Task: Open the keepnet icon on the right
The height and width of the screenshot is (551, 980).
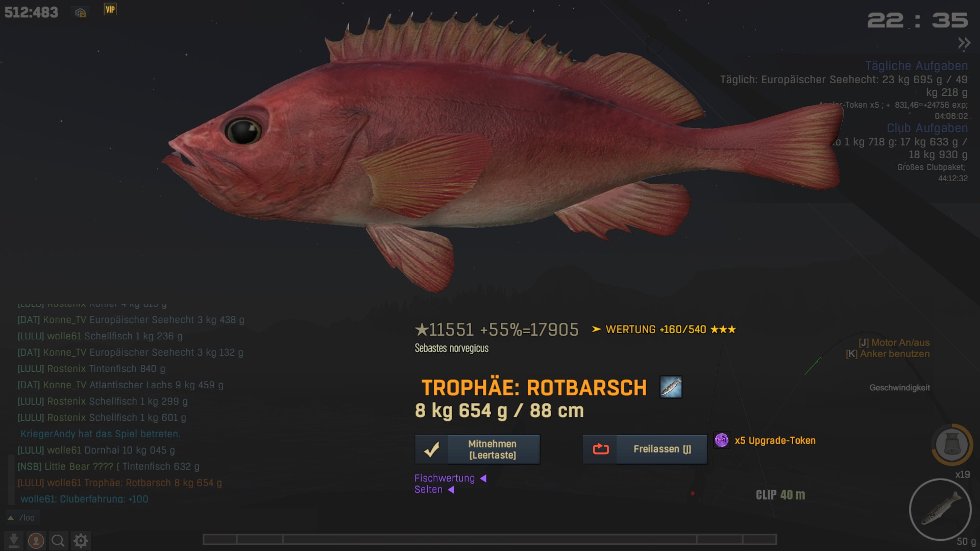Action: pyautogui.click(x=952, y=444)
